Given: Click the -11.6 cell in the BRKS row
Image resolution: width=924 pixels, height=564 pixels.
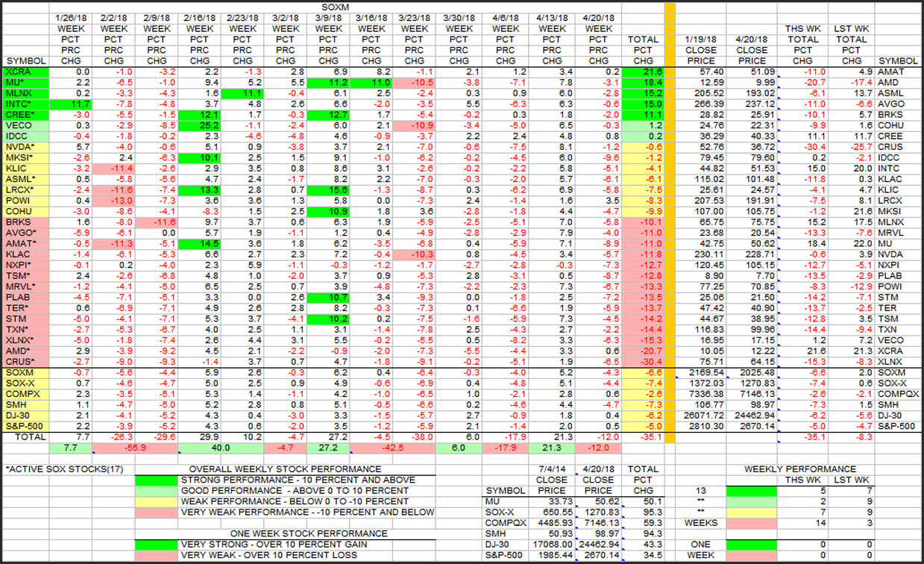Looking at the screenshot, I should [156, 222].
